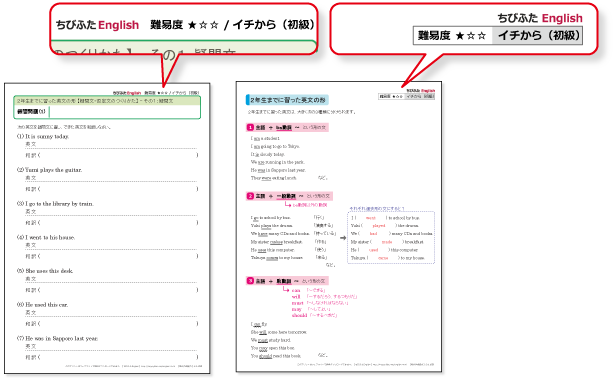Click pink heading number 3, 主語 + 助動詞
The image size is (613, 378).
[x=287, y=281]
